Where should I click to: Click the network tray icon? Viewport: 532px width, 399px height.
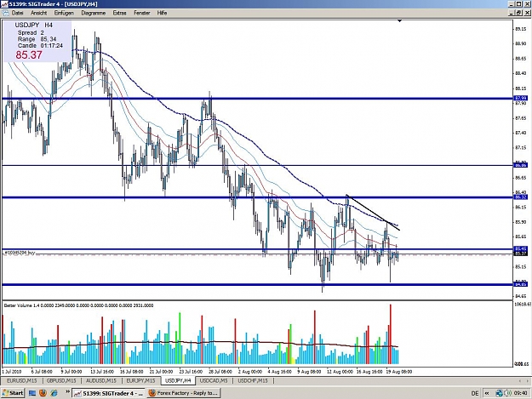[x=499, y=393]
